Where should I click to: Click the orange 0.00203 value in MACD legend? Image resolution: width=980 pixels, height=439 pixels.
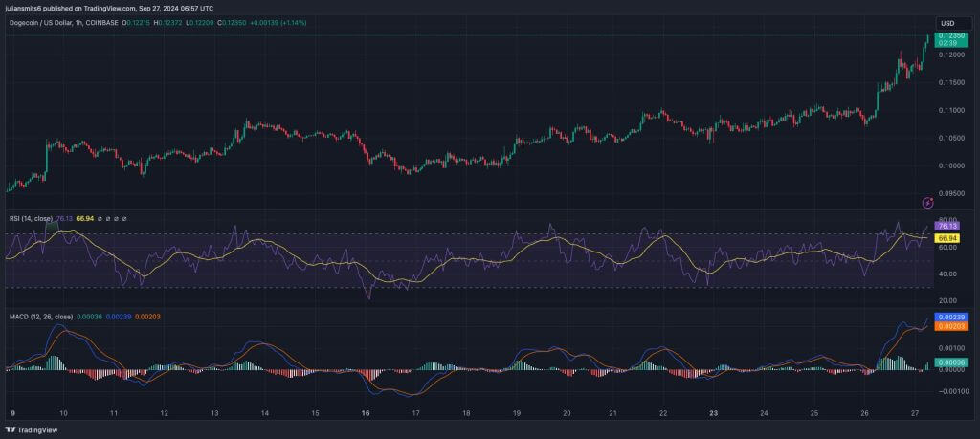click(147, 317)
